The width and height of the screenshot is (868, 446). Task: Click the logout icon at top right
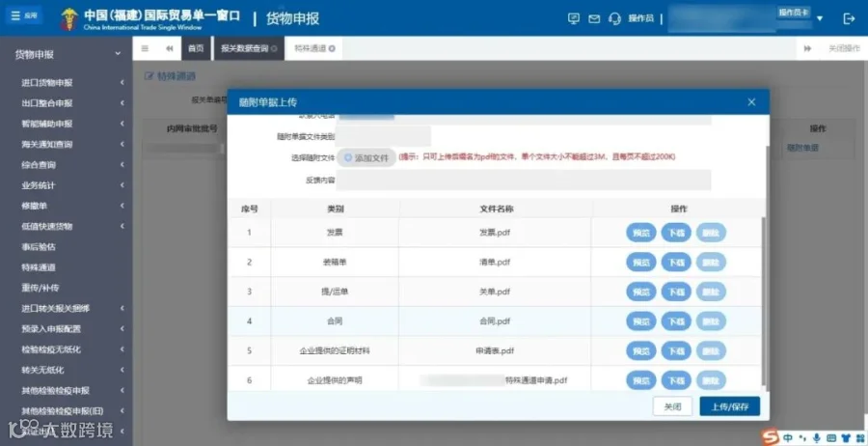849,19
